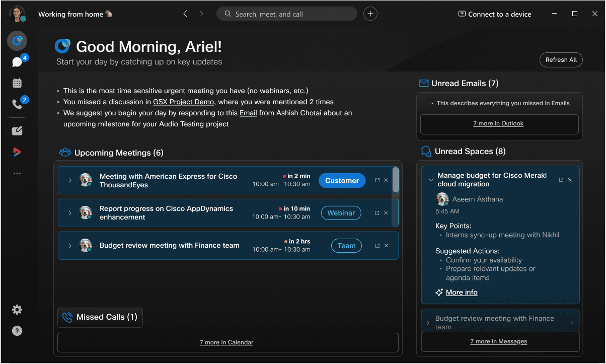Click the Webinar tag button
This screenshot has width=606, height=364.
click(x=341, y=213)
